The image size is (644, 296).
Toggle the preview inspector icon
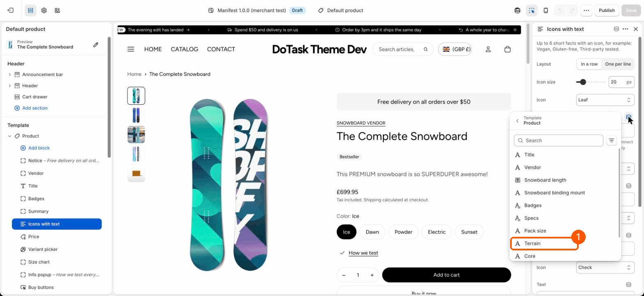point(531,10)
